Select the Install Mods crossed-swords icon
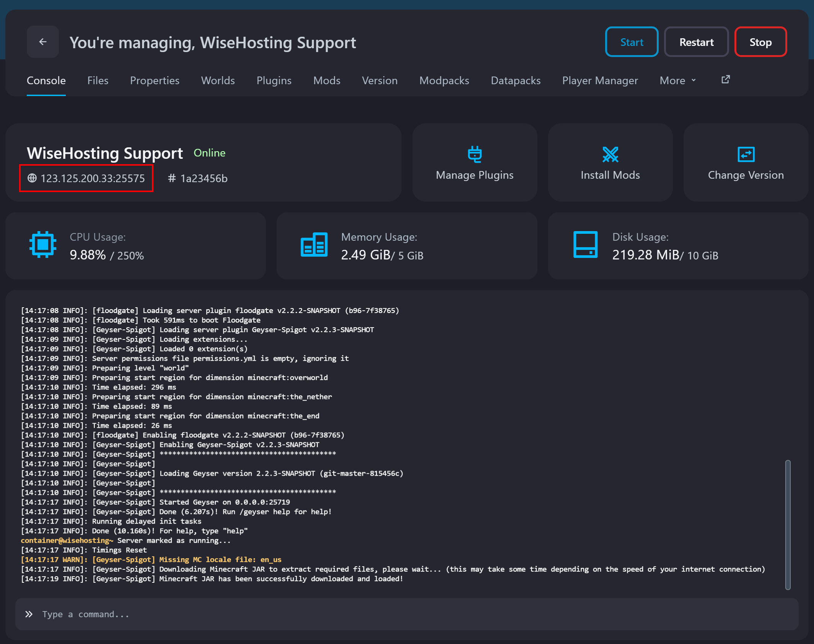Image resolution: width=814 pixels, height=644 pixels. pyautogui.click(x=610, y=155)
